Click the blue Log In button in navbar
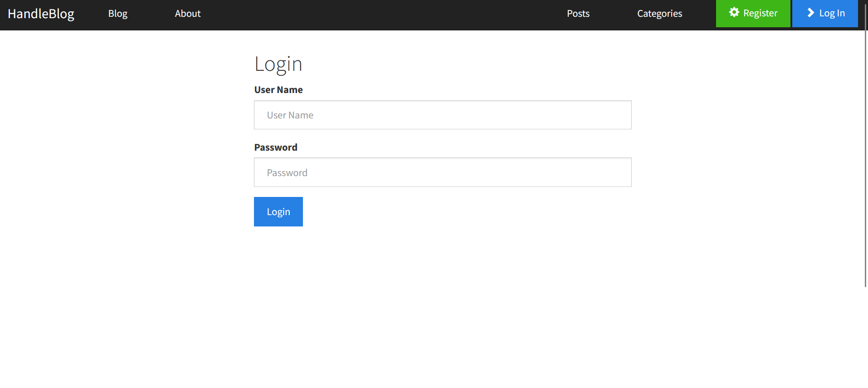This screenshot has width=868, height=388. pyautogui.click(x=825, y=13)
